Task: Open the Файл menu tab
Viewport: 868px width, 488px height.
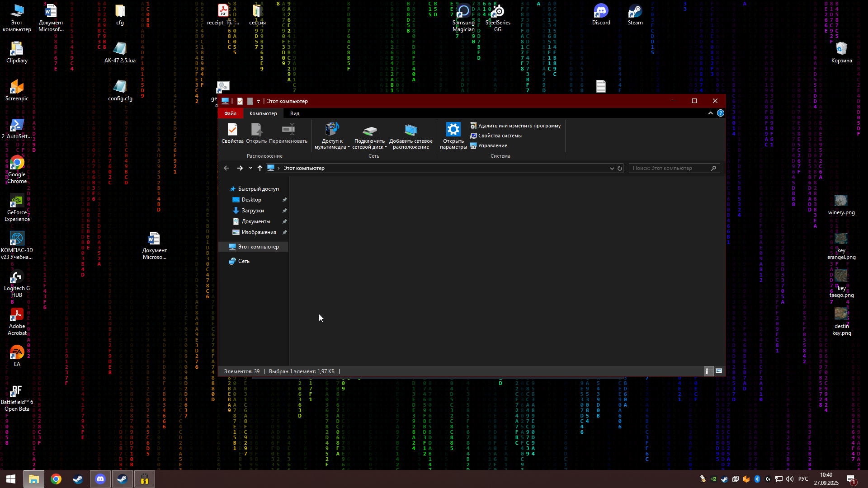Action: coord(230,113)
